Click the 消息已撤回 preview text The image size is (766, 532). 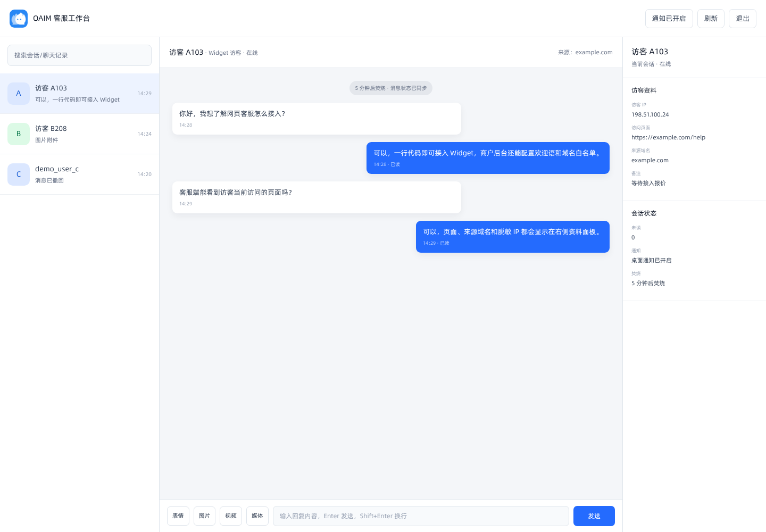point(49,181)
